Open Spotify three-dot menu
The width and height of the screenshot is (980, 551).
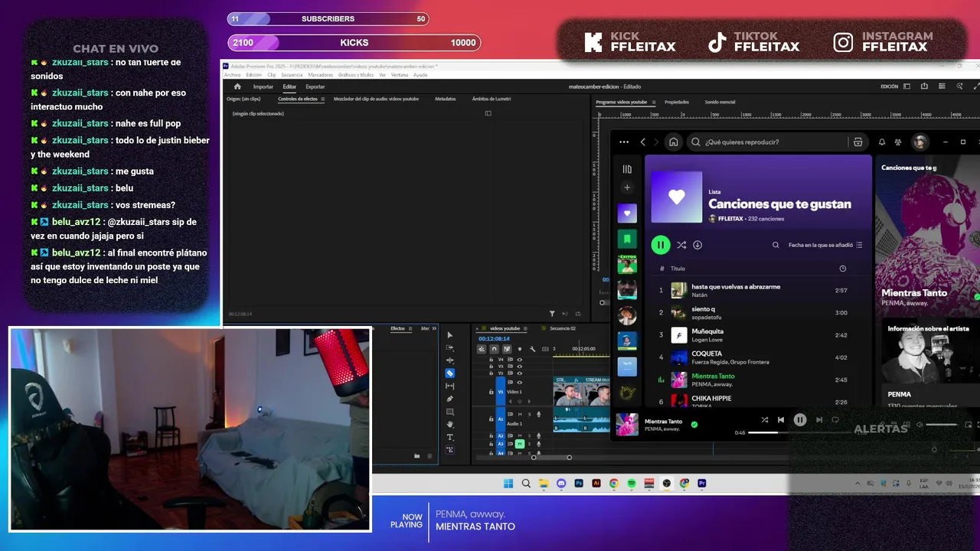click(624, 142)
